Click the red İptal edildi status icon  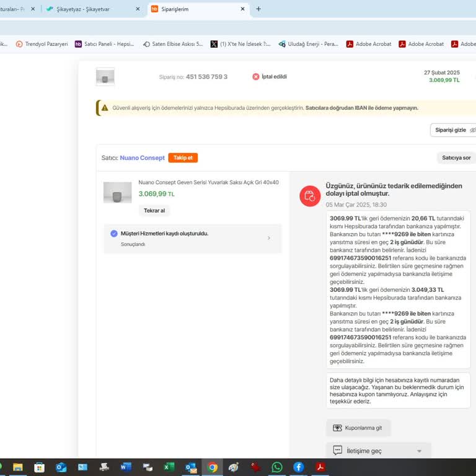tap(256, 76)
